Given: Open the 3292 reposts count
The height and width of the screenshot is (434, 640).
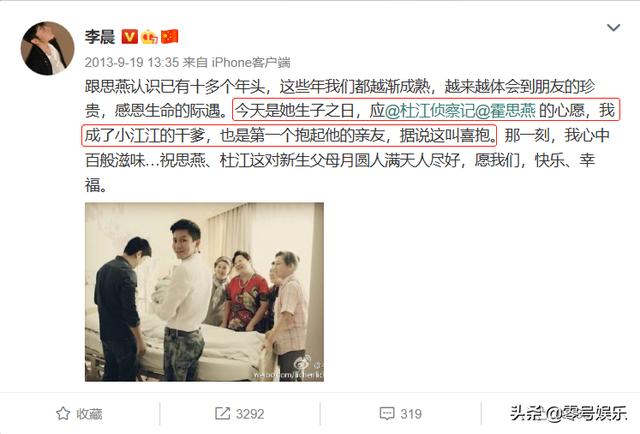Looking at the screenshot, I should point(250,414).
